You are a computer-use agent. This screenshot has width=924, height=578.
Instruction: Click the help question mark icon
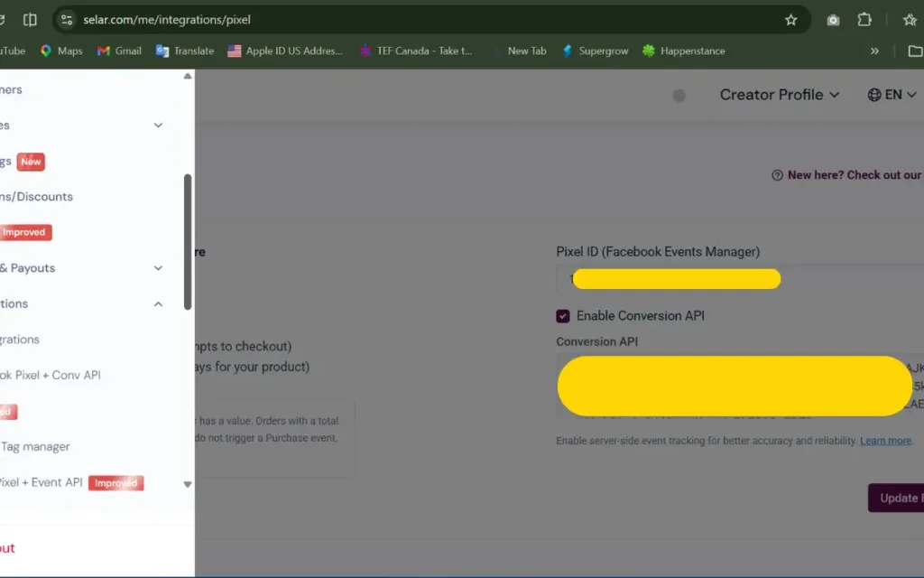click(777, 175)
